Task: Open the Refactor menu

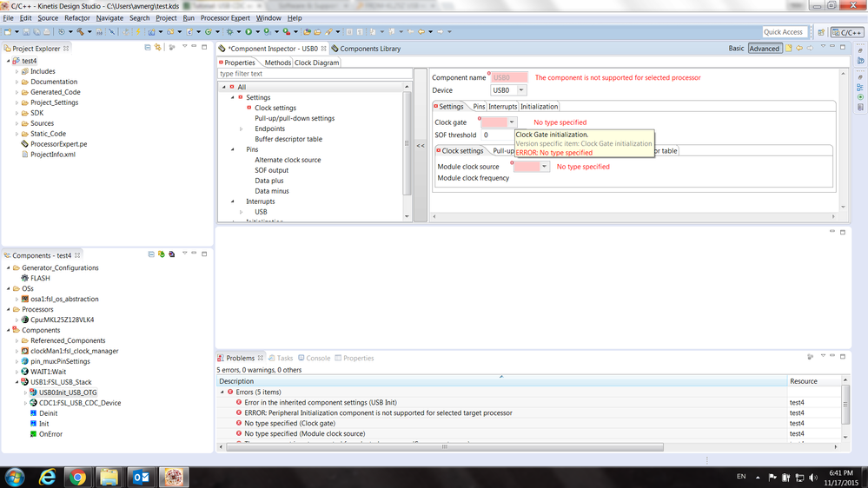Action: pos(77,18)
